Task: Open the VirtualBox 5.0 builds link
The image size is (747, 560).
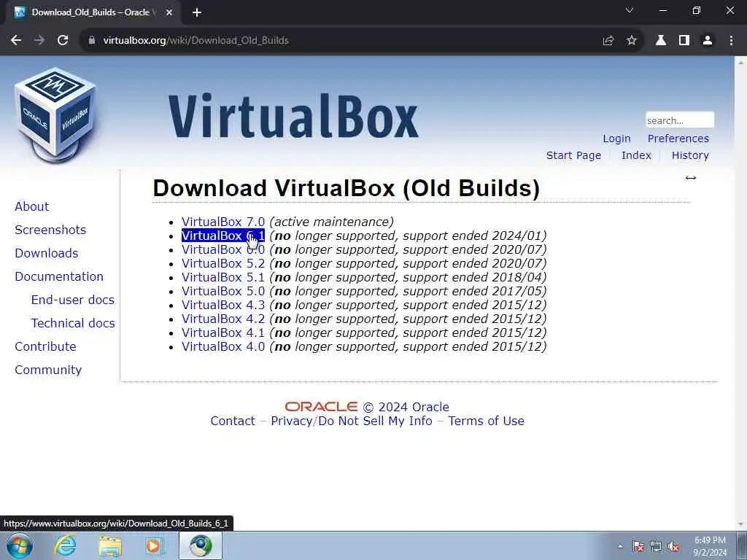Action: click(223, 291)
